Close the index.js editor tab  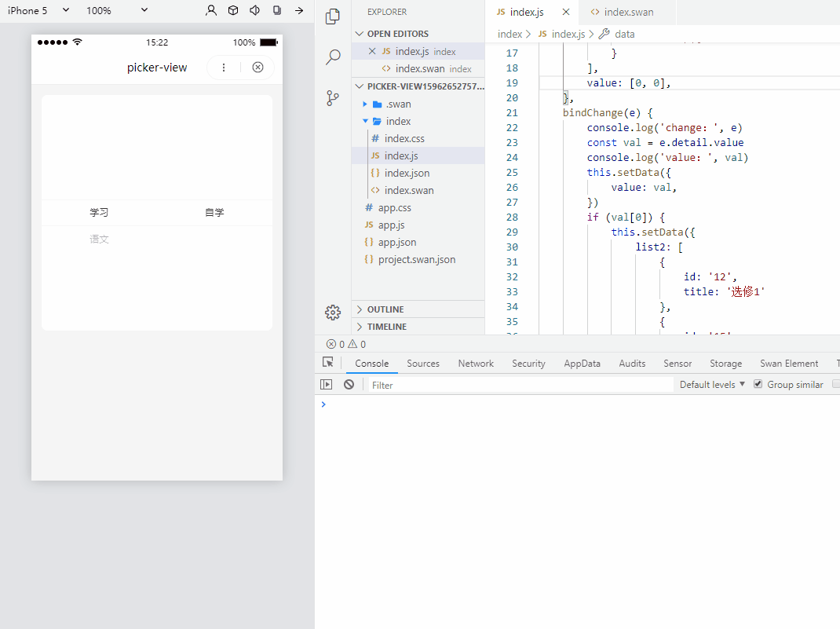[566, 12]
